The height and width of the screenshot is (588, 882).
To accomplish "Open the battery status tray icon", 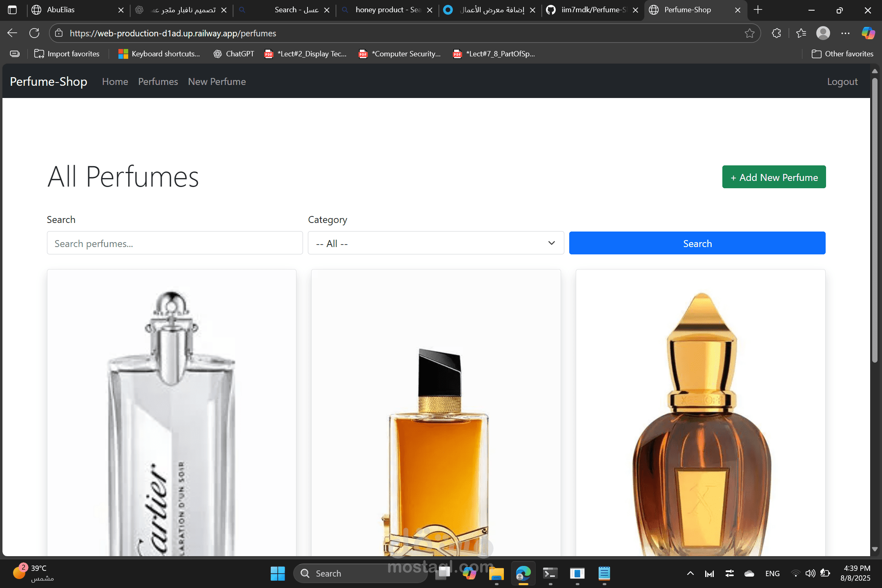I will pyautogui.click(x=825, y=573).
